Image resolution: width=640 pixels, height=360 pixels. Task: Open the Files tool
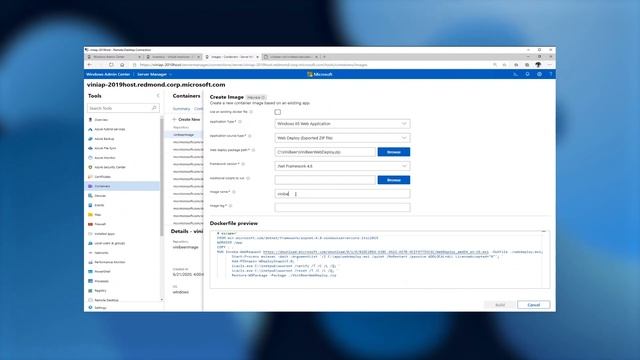point(122,215)
